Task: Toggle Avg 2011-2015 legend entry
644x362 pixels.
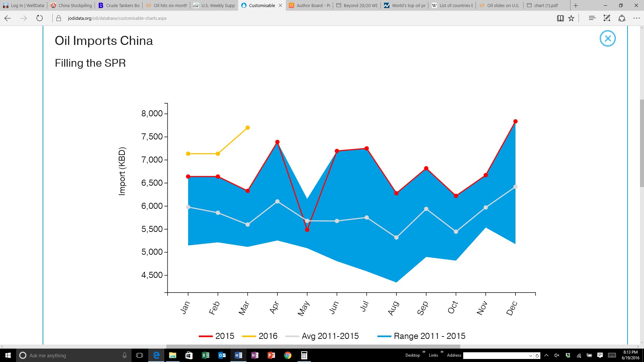Action: [322, 336]
